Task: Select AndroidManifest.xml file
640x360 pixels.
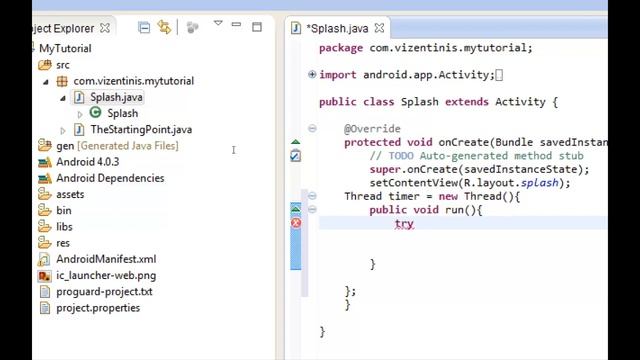Action: [x=106, y=259]
